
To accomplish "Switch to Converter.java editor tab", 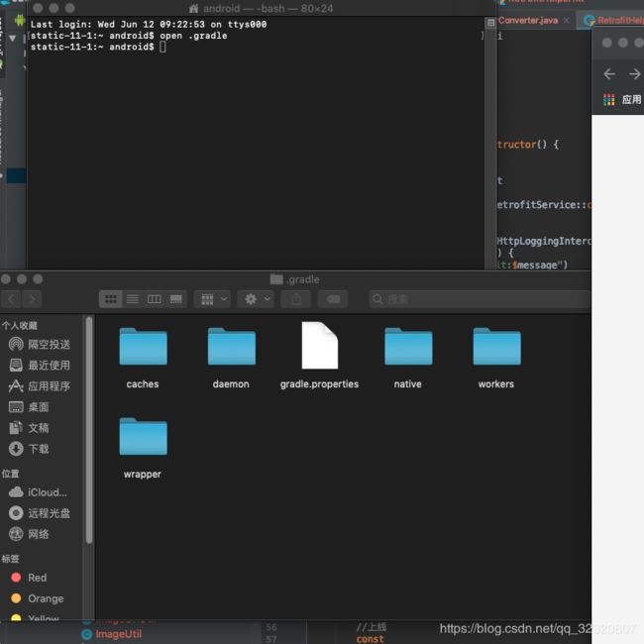I will pos(528,21).
